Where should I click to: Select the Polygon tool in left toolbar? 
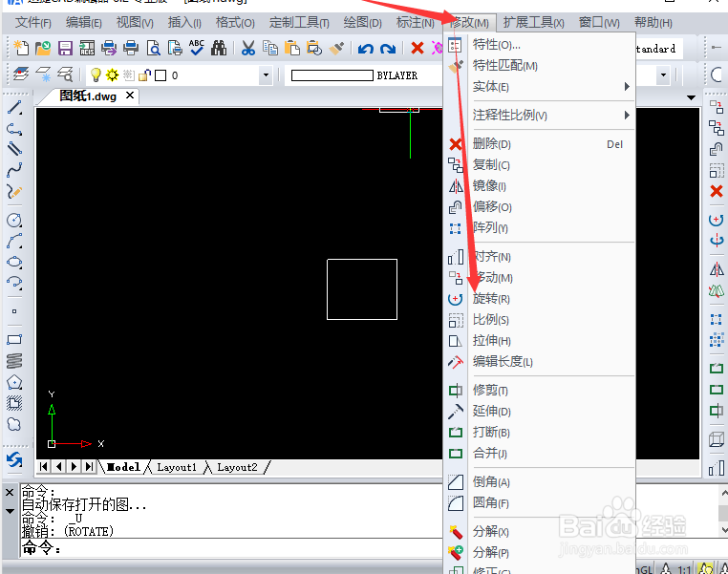pos(14,382)
